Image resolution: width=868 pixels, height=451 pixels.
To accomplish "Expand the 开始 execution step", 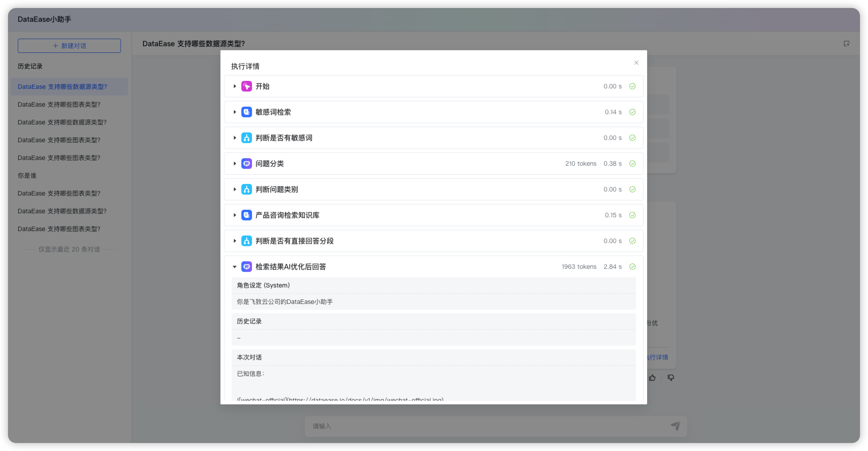I will pos(235,86).
